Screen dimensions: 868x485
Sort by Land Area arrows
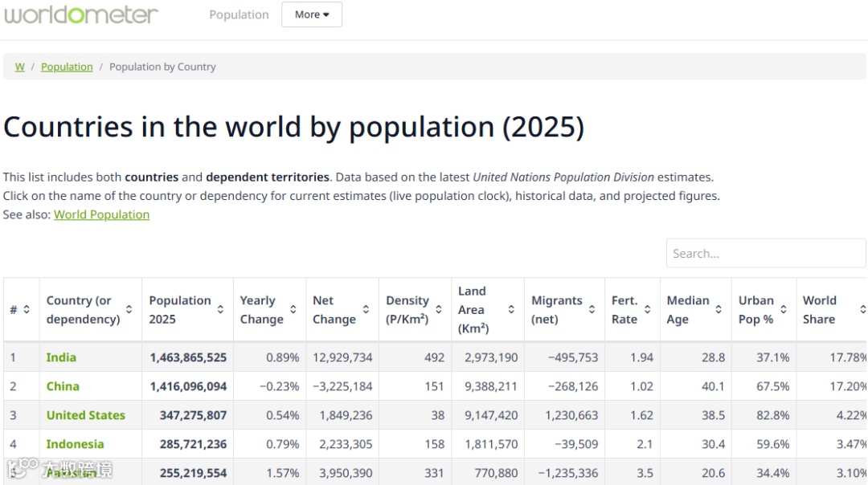coord(511,310)
